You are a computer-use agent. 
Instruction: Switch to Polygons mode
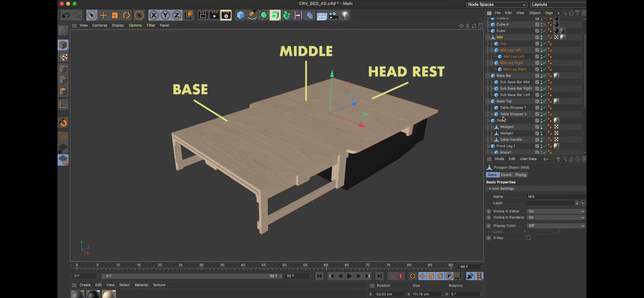point(63,91)
